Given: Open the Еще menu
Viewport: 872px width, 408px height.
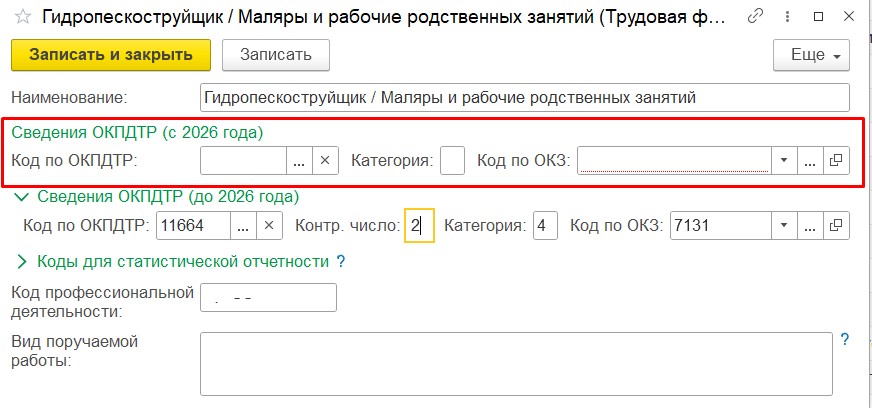Looking at the screenshot, I should (810, 55).
